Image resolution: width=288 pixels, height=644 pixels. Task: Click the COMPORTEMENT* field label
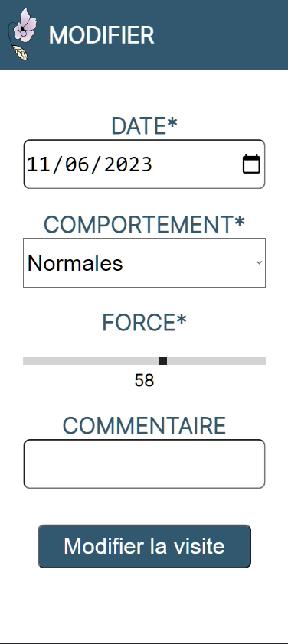(145, 224)
